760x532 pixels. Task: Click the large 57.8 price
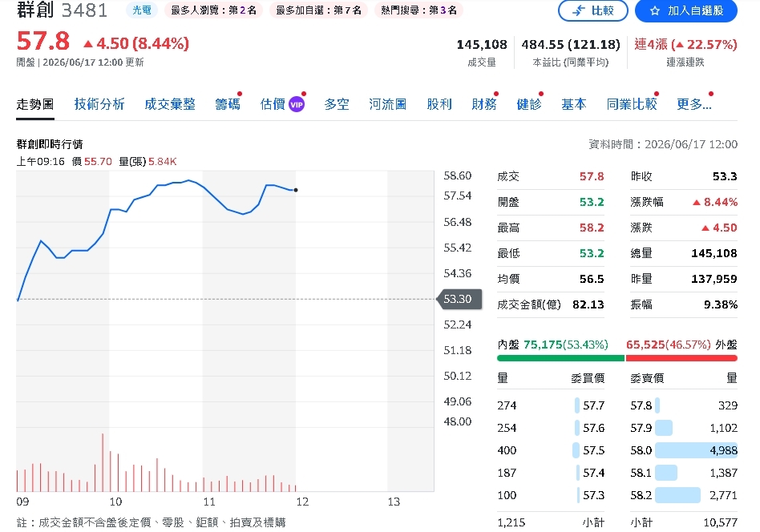(x=43, y=41)
